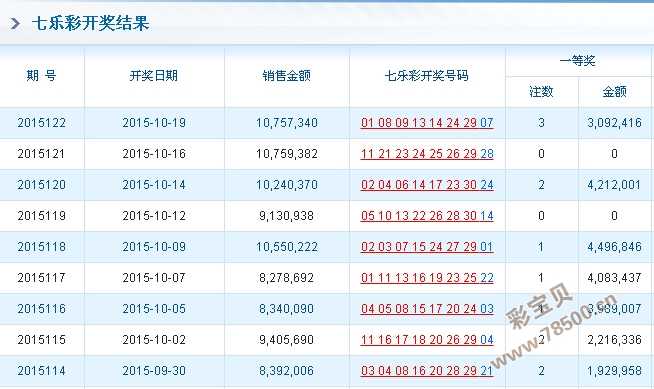Click sales amount 9,405,690

click(287, 340)
